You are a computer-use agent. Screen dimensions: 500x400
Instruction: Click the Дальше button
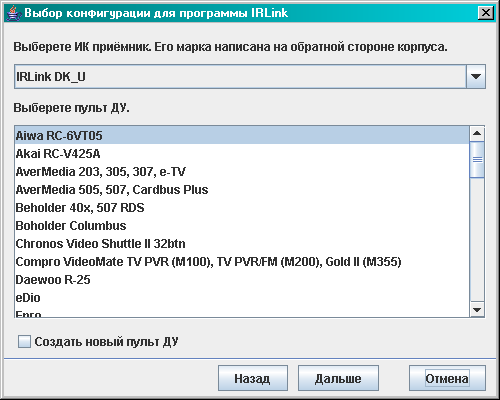pyautogui.click(x=338, y=378)
